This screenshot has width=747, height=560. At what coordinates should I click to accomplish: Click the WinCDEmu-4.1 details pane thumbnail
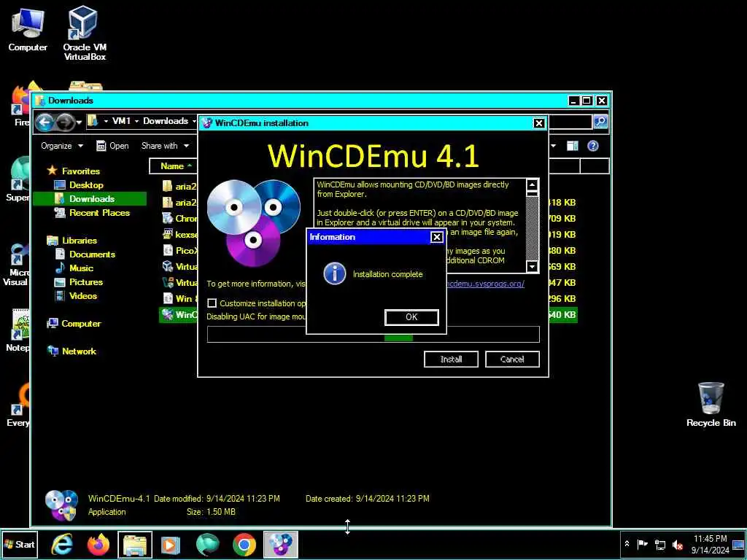pos(61,505)
